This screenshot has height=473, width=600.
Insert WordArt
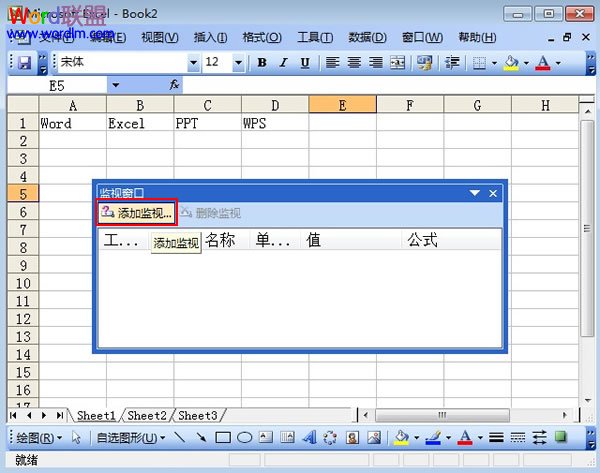(x=309, y=437)
